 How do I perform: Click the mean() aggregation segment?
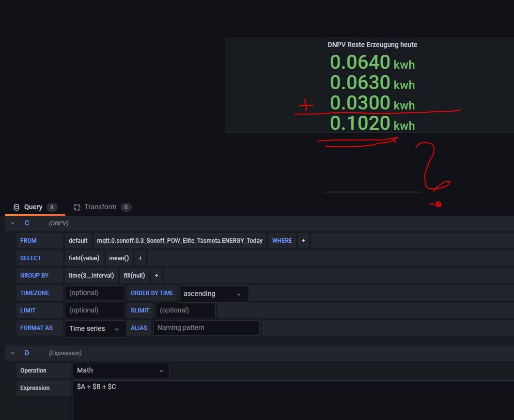119,258
